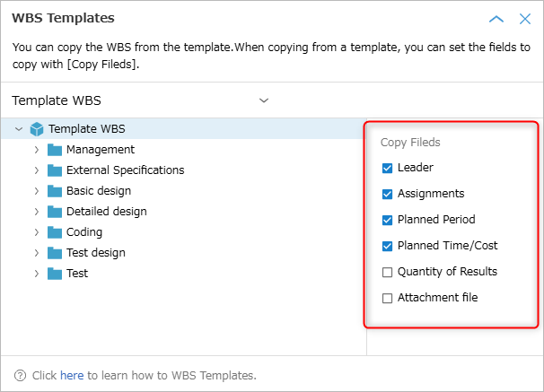Enable the Quantity of Results checkbox
Viewport: 544px width, 392px height.
[387, 272]
